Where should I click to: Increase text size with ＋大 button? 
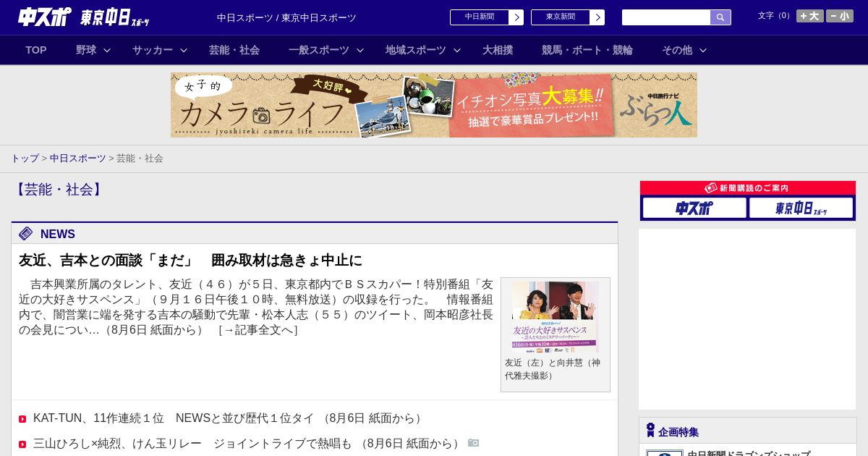click(x=810, y=16)
